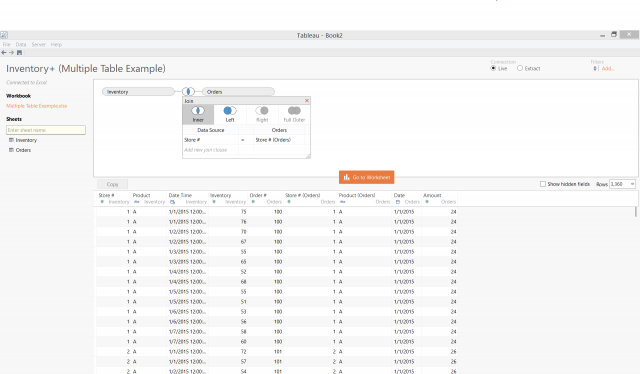Click the Tableau app icon in title bar
This screenshot has height=374, width=640.
point(4,35)
